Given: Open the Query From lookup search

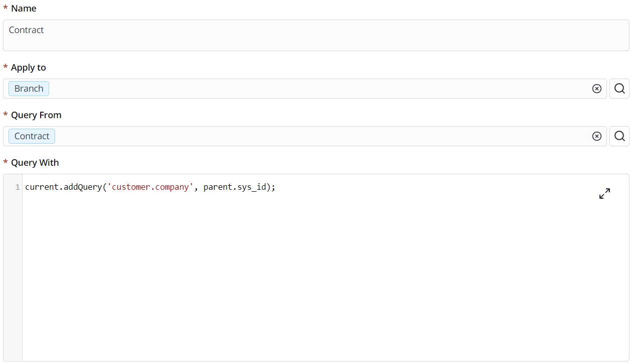Looking at the screenshot, I should [619, 136].
